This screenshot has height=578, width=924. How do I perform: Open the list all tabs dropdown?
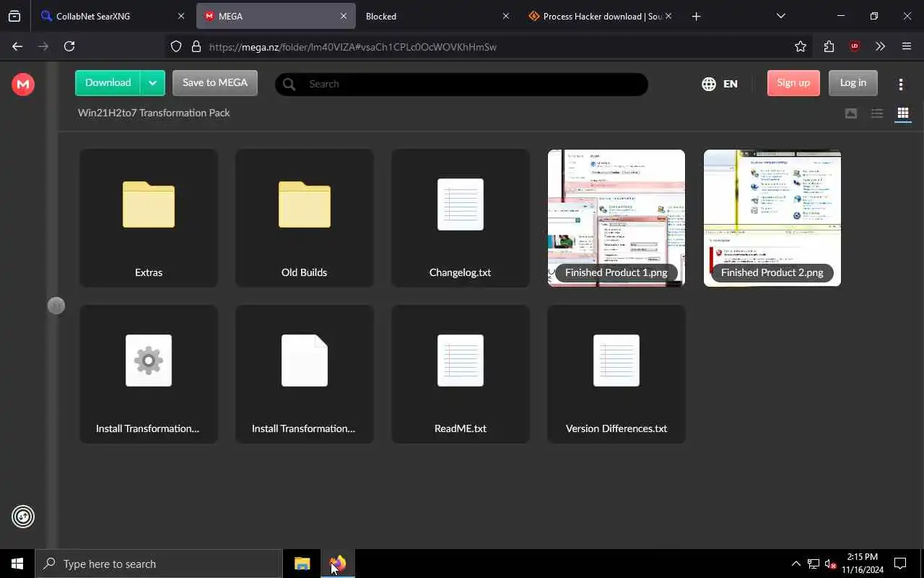pyautogui.click(x=780, y=16)
